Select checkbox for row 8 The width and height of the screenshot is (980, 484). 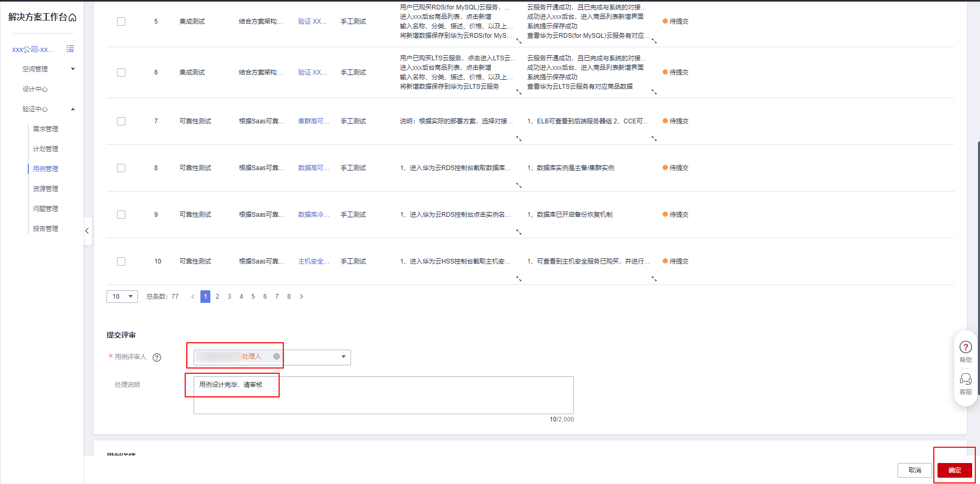coord(121,168)
